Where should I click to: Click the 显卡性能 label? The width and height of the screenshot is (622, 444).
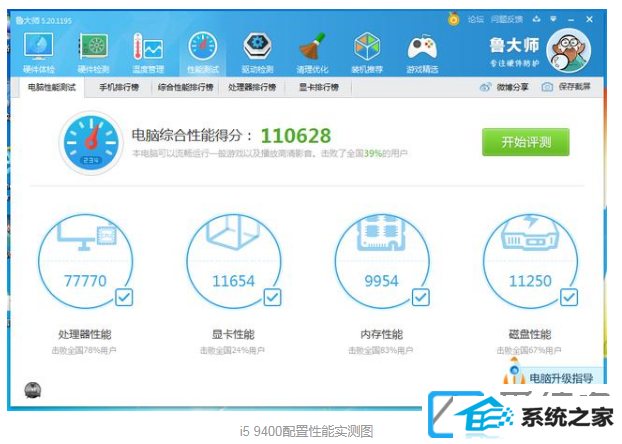(233, 334)
